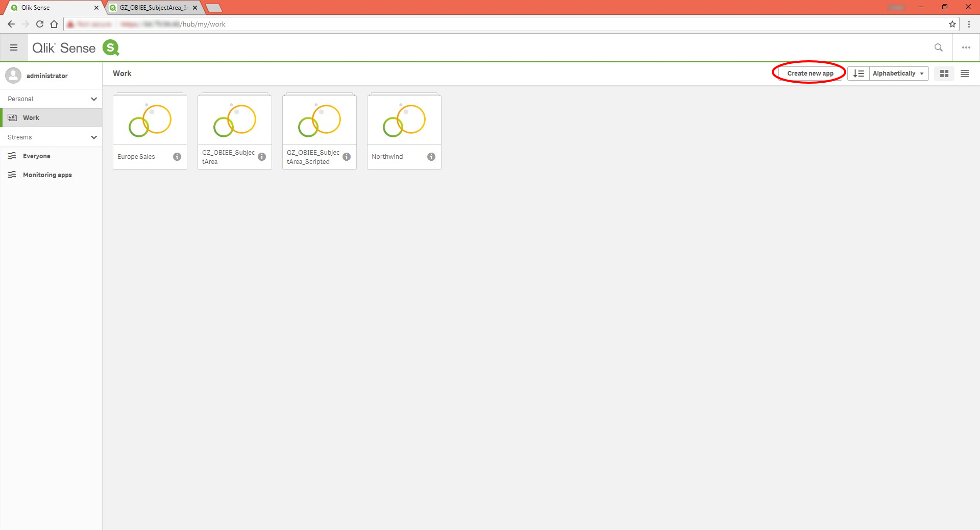Show info for GZ_OBIEE_SubjectArea app
The width and height of the screenshot is (980, 530).
(262, 157)
